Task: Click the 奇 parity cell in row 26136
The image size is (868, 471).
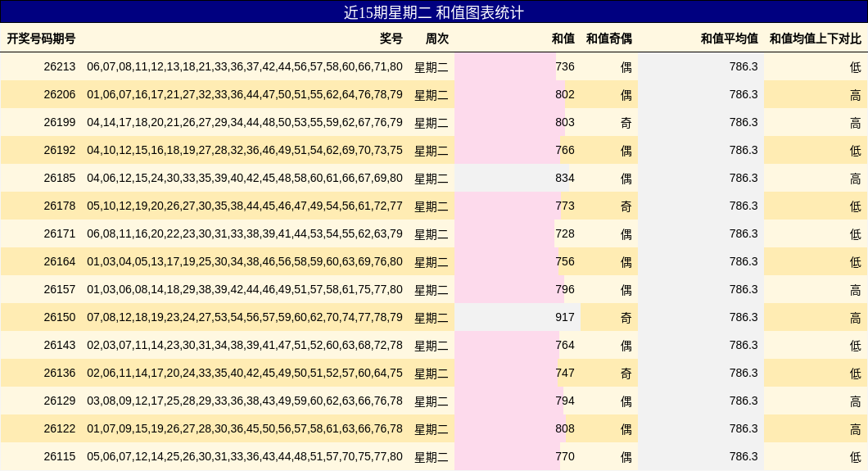Action: point(626,374)
